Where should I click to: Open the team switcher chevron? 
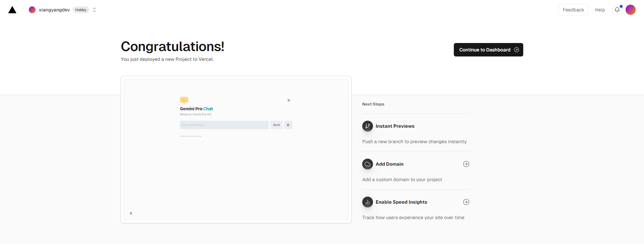pyautogui.click(x=94, y=10)
